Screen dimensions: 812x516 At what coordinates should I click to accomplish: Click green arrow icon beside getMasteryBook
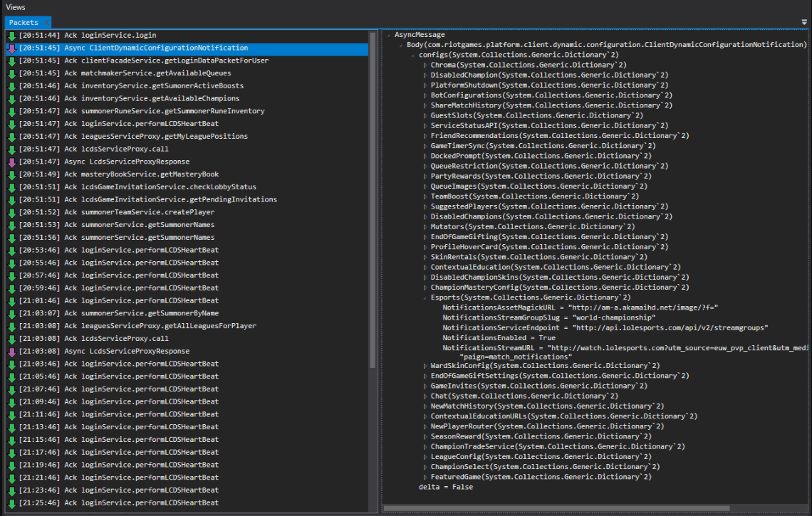pyautogui.click(x=12, y=175)
